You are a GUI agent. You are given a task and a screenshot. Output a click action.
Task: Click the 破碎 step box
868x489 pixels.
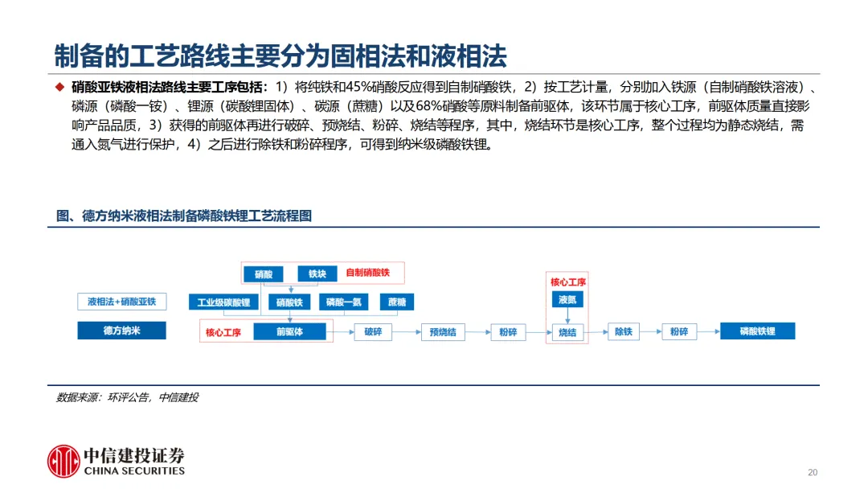(373, 331)
